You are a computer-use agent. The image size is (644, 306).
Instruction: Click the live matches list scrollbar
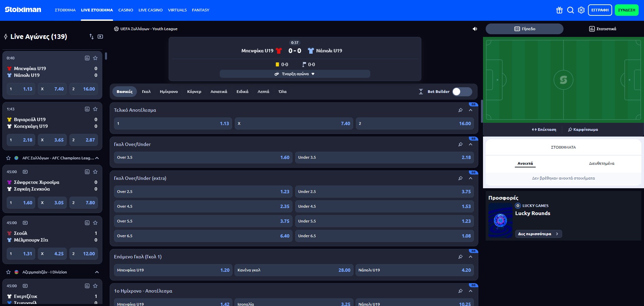click(106, 56)
